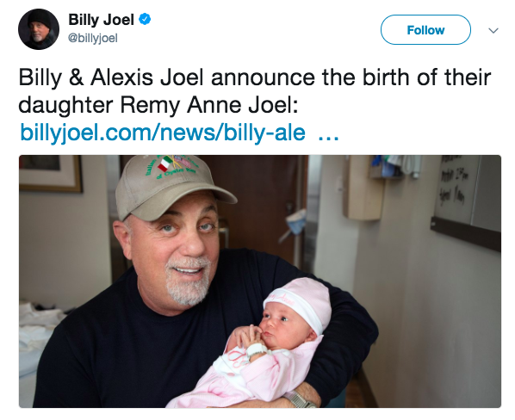
Task: Click the baby's pink embroidered hat
Action: tap(298, 302)
